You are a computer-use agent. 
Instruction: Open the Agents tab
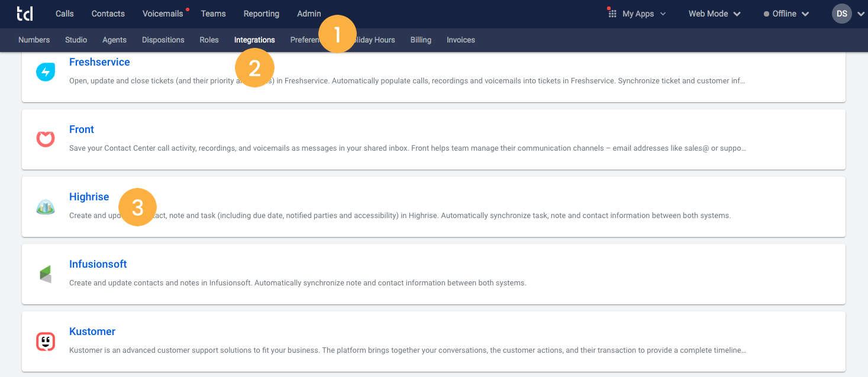click(114, 40)
